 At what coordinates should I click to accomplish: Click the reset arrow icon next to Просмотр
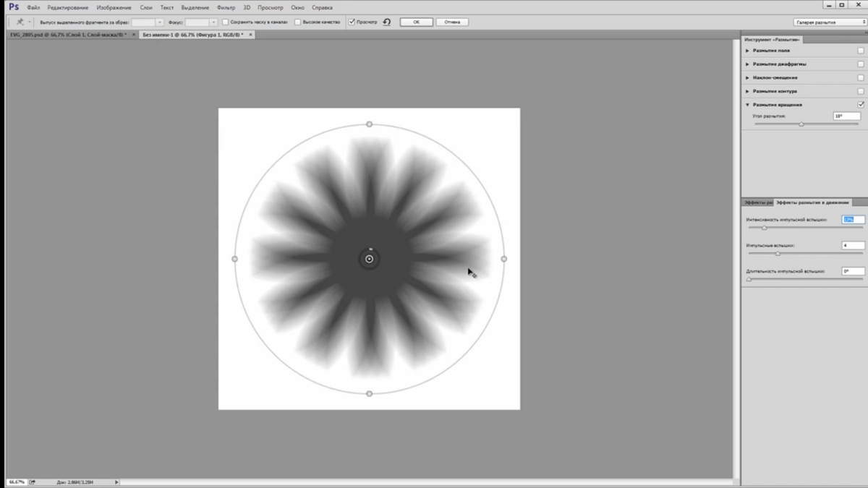pos(387,22)
